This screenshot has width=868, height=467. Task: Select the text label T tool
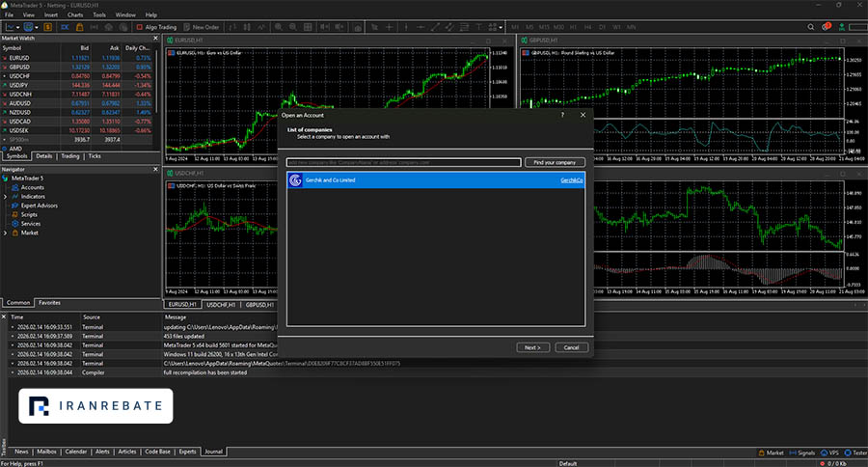click(x=478, y=27)
